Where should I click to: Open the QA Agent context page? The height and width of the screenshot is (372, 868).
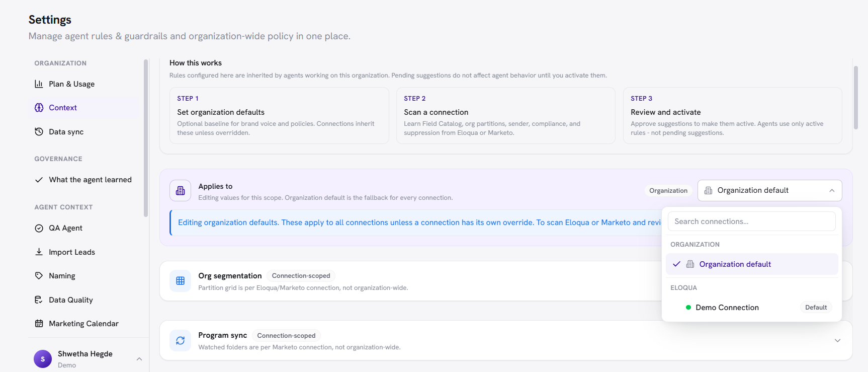83,228
